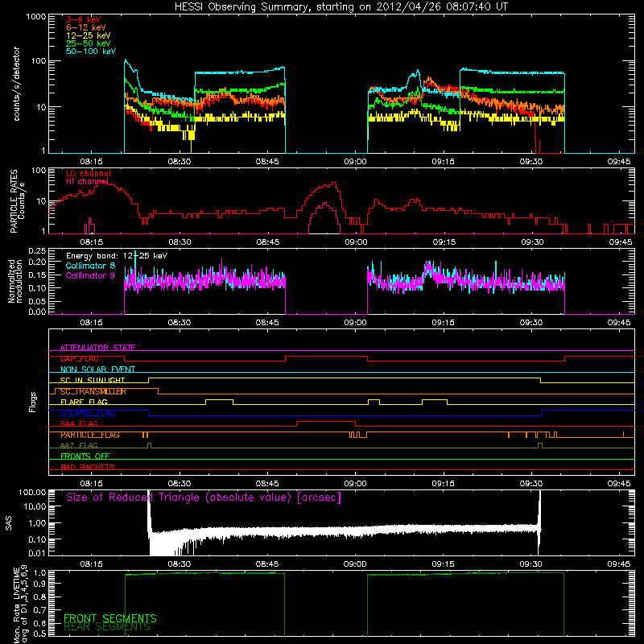Select the LO channel legend label
The width and height of the screenshot is (644, 644).
tap(89, 173)
